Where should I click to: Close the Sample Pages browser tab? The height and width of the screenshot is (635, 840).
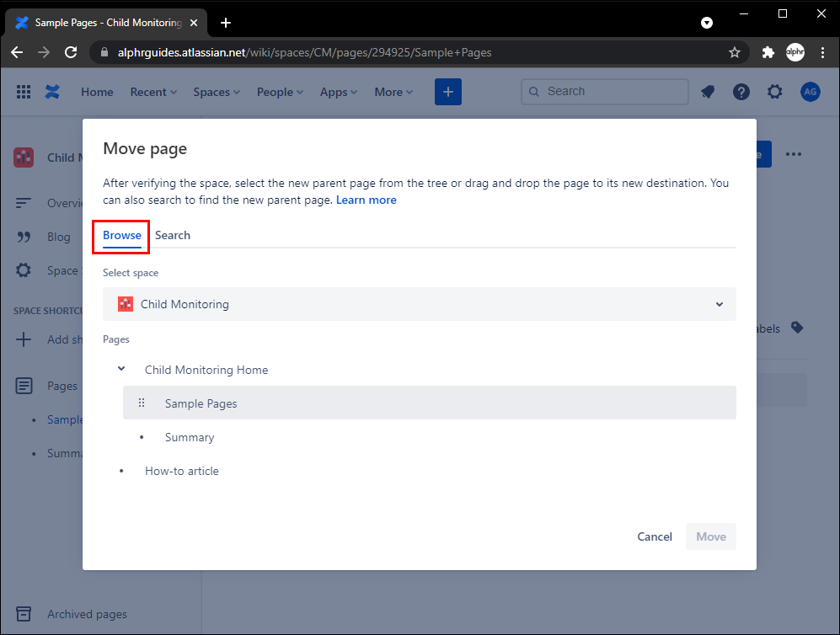[194, 23]
